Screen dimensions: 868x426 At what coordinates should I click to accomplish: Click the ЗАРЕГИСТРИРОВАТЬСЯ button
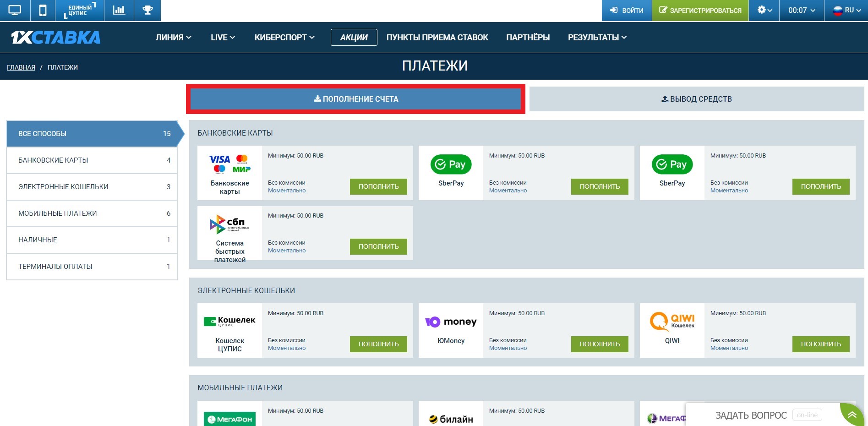click(x=700, y=10)
